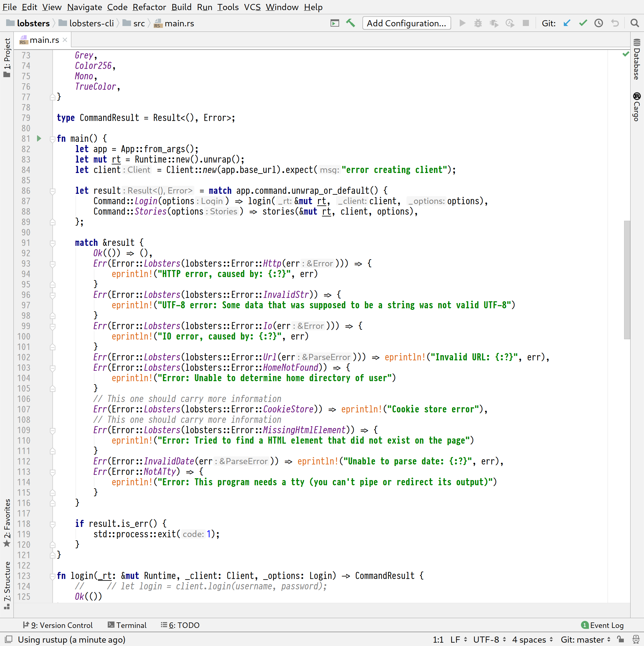Click Add Configuration... button
This screenshot has width=644, height=646.
[406, 23]
